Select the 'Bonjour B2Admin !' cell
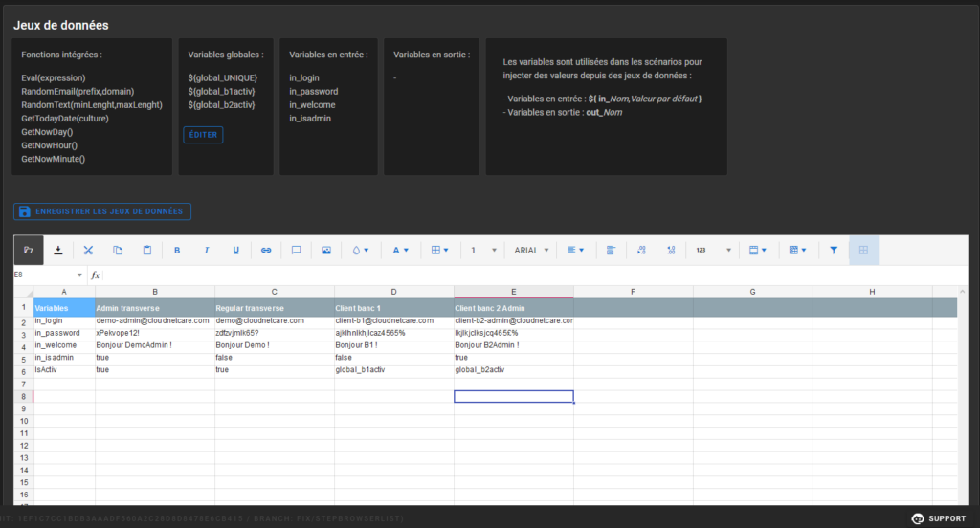Image resolution: width=980 pixels, height=528 pixels. [x=514, y=345]
